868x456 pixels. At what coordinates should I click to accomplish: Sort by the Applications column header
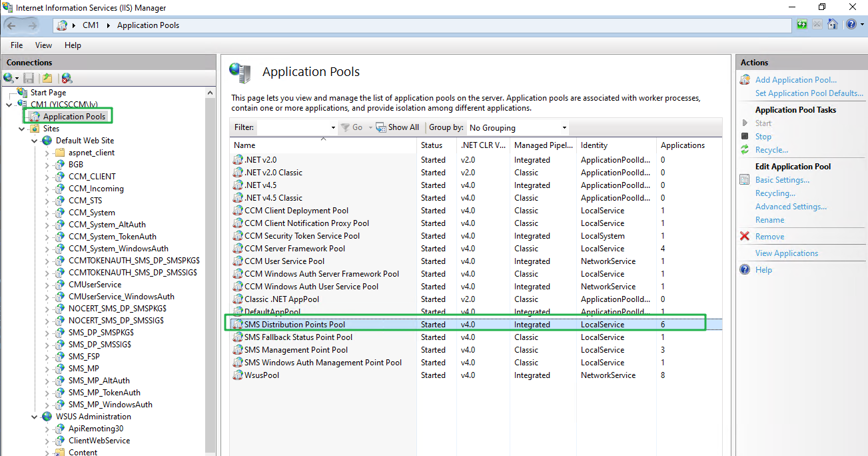pos(689,145)
